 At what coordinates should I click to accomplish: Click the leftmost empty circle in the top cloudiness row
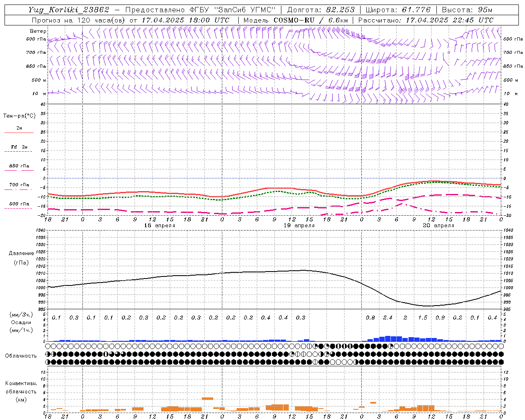[48, 346]
